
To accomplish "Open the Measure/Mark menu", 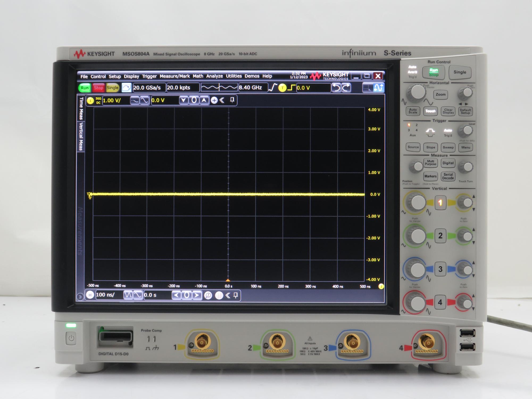I will coord(174,76).
